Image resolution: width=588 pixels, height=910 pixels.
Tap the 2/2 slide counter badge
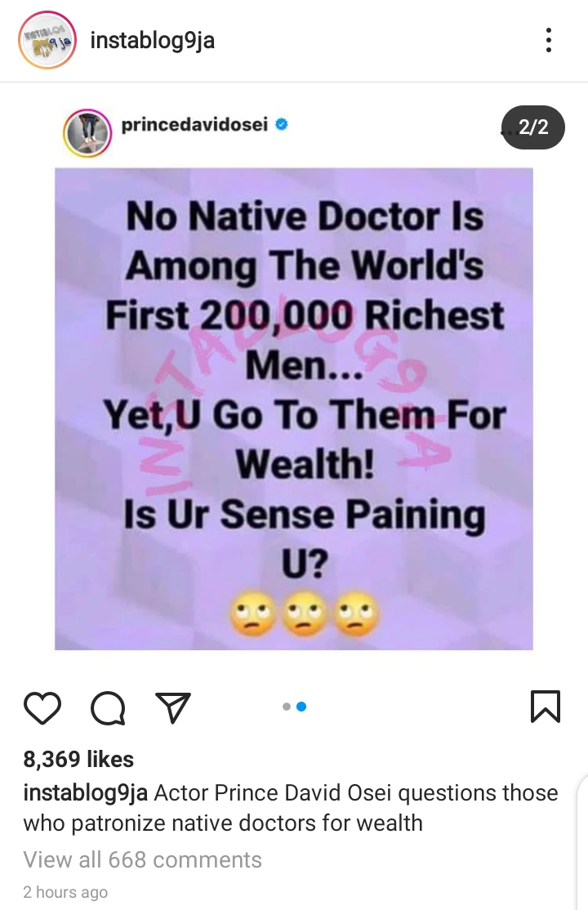[x=532, y=127]
